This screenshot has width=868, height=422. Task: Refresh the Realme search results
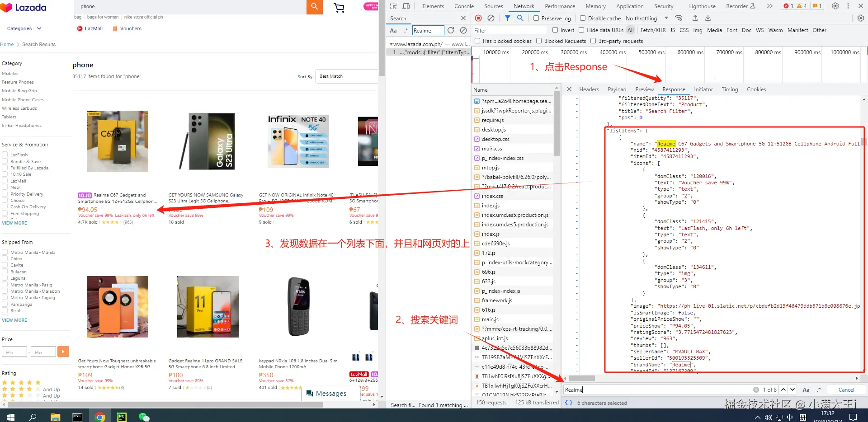pyautogui.click(x=451, y=30)
